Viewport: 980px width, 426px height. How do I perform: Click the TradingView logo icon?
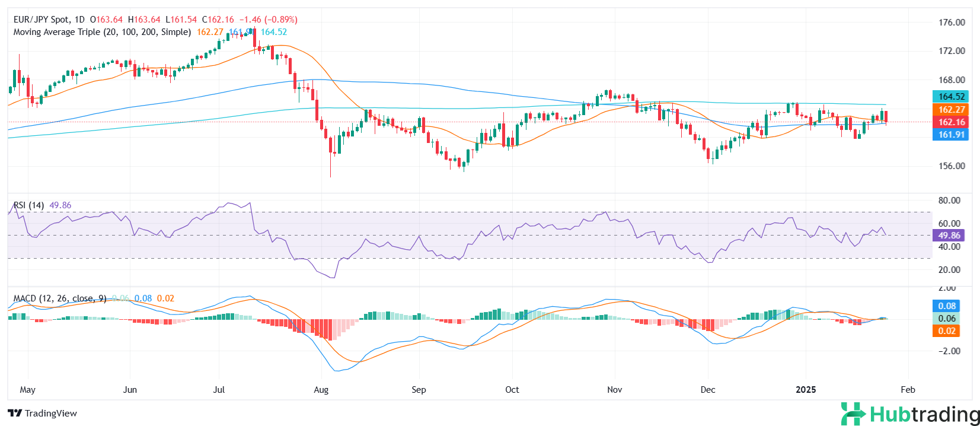(x=15, y=414)
